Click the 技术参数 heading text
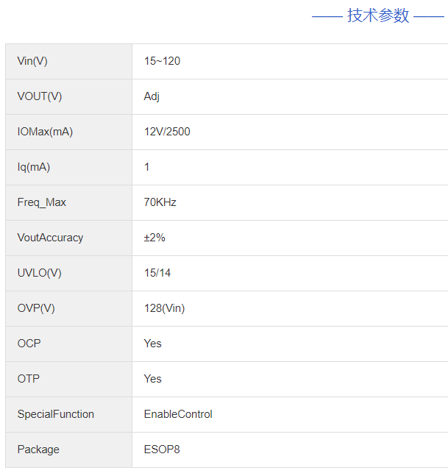This screenshot has width=448, height=476. point(378,15)
